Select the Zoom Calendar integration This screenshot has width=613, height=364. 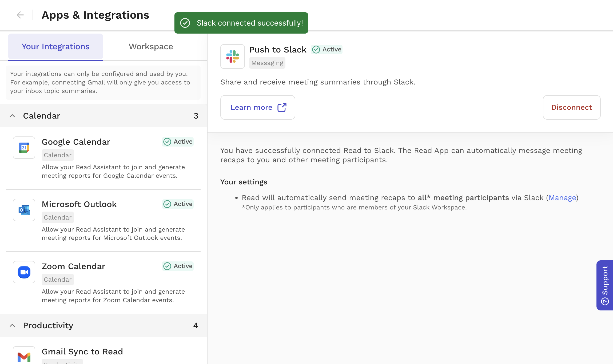click(103, 283)
